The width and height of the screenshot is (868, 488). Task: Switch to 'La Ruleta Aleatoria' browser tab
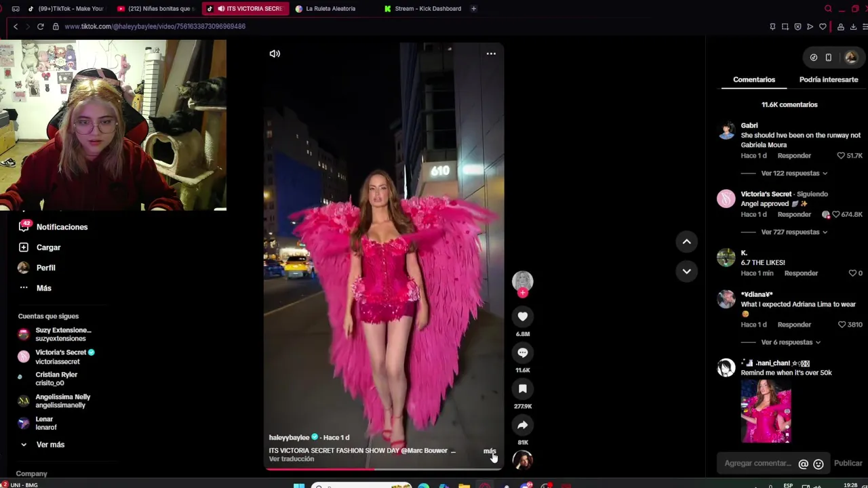click(x=331, y=9)
